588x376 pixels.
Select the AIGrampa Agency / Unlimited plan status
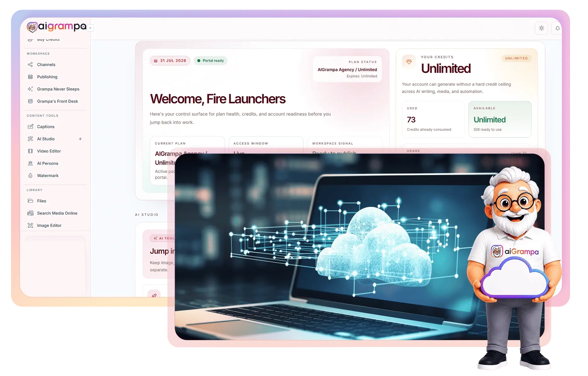(347, 70)
